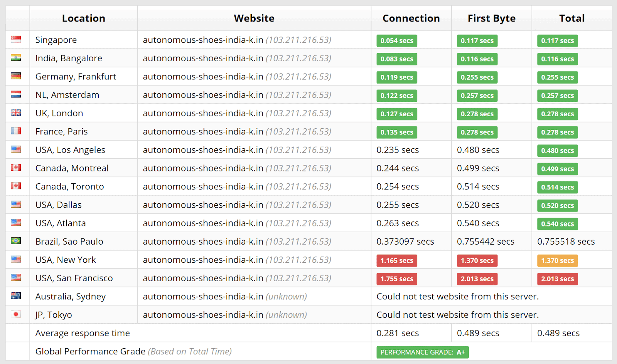Select the Brazil, Sao Paulo location cell

click(x=84, y=241)
